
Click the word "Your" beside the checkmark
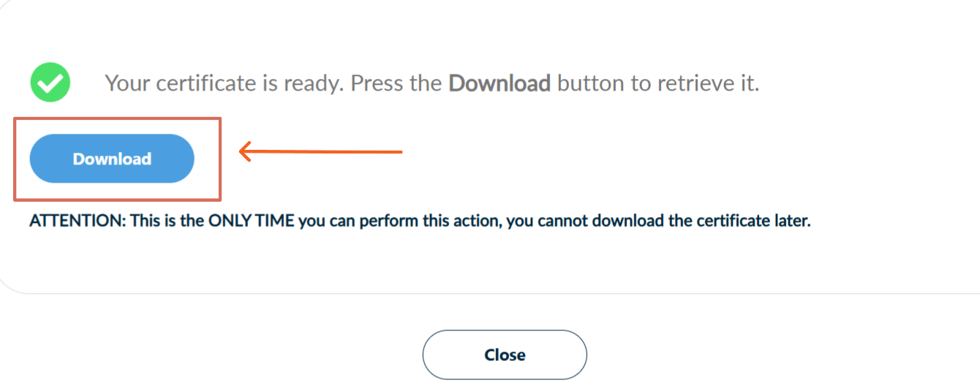[x=127, y=83]
